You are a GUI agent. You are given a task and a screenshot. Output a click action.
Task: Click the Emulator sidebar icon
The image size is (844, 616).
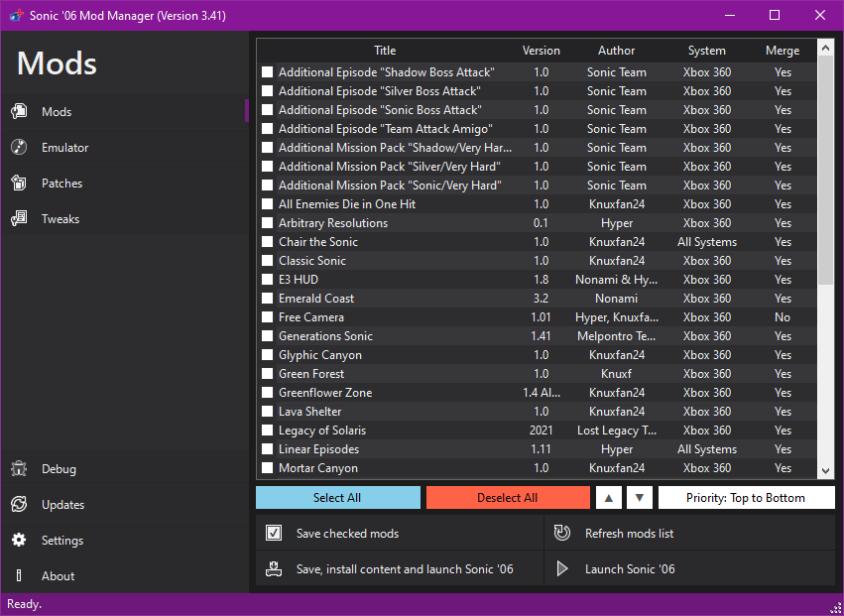coord(18,148)
